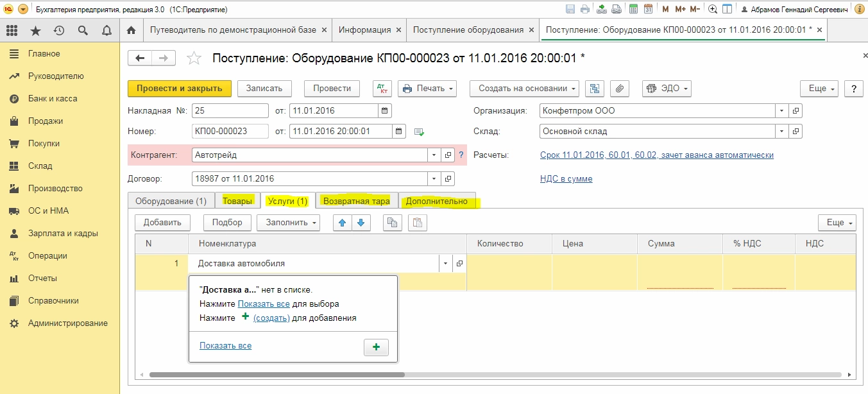Switch to the Товары tab
868x394 pixels.
click(x=237, y=201)
